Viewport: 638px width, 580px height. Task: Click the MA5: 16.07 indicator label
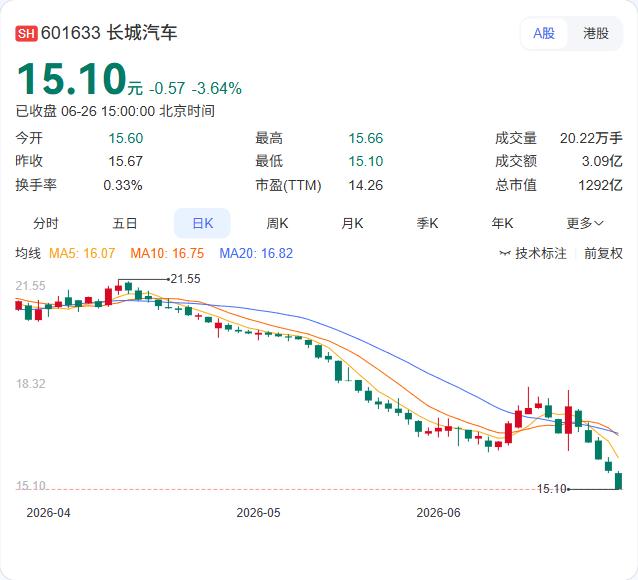[x=82, y=254]
